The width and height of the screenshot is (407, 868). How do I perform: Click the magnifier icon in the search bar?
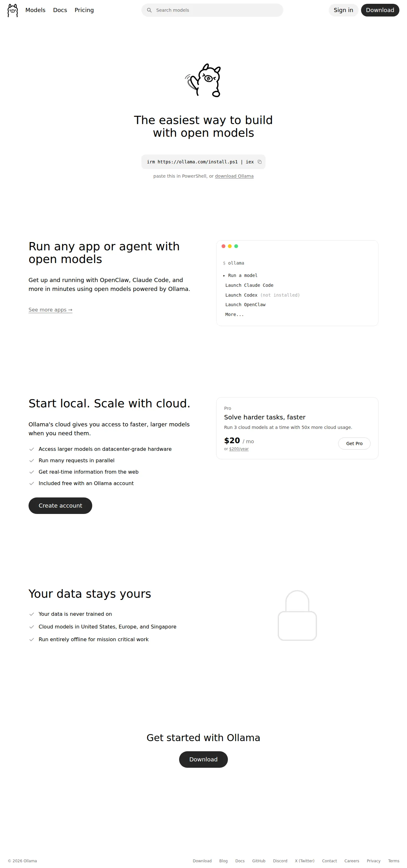[149, 10]
